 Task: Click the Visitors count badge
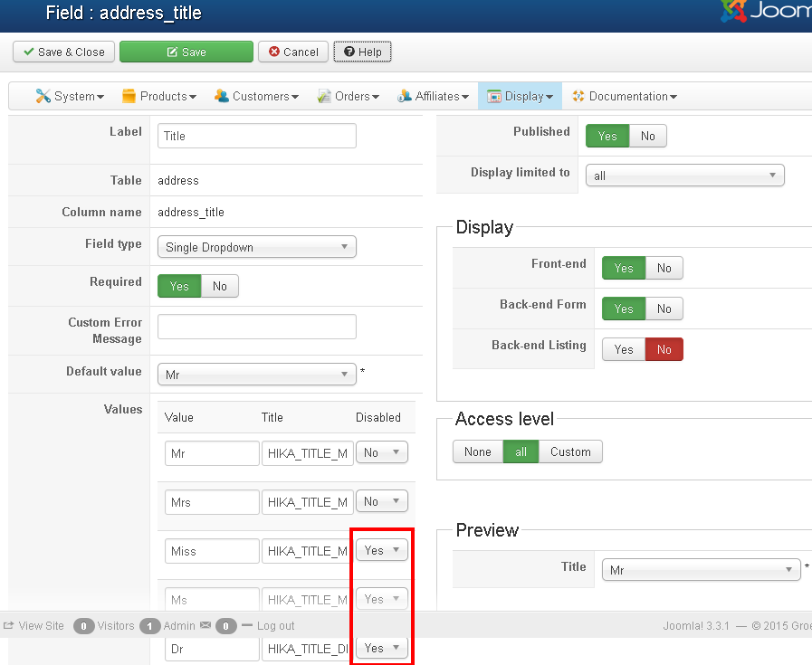point(83,626)
